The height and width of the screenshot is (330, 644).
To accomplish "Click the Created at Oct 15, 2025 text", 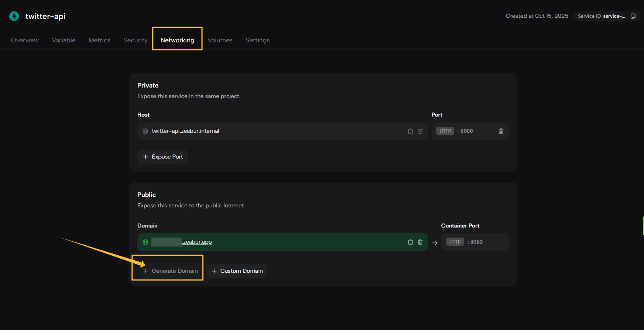I will tap(537, 16).
